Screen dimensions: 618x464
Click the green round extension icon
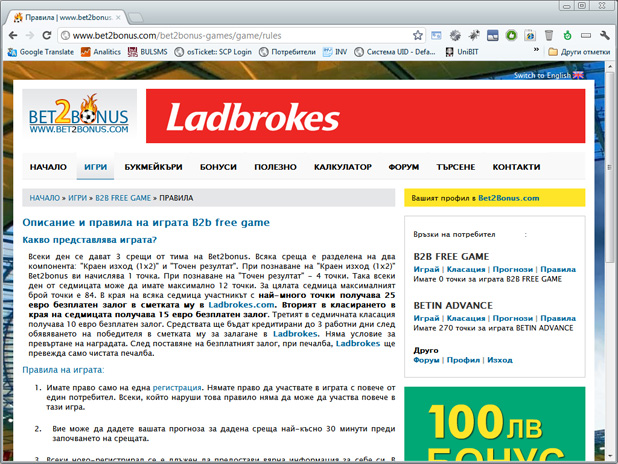tap(511, 35)
